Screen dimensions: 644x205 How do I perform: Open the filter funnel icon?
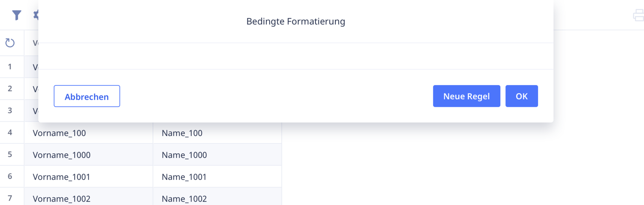coord(16,15)
